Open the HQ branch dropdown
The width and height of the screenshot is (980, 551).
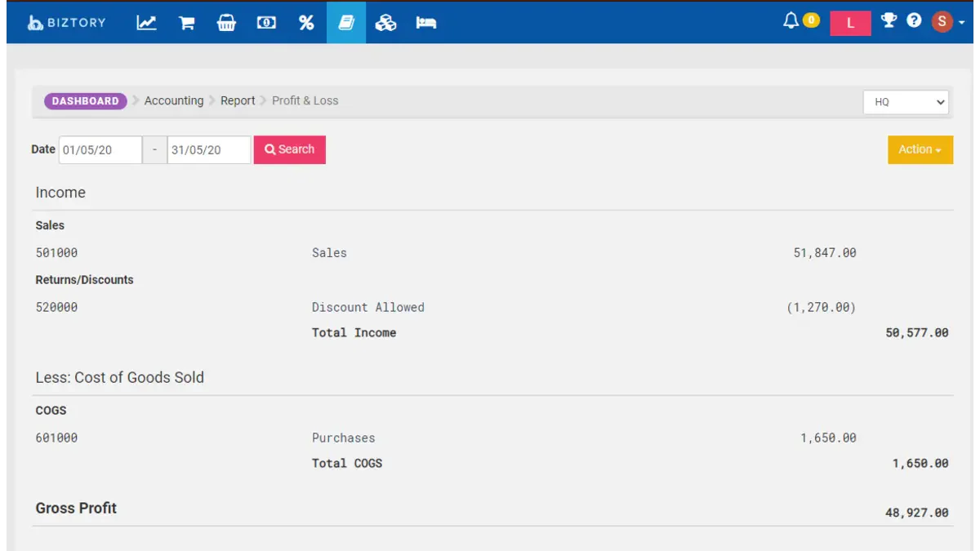click(x=906, y=102)
